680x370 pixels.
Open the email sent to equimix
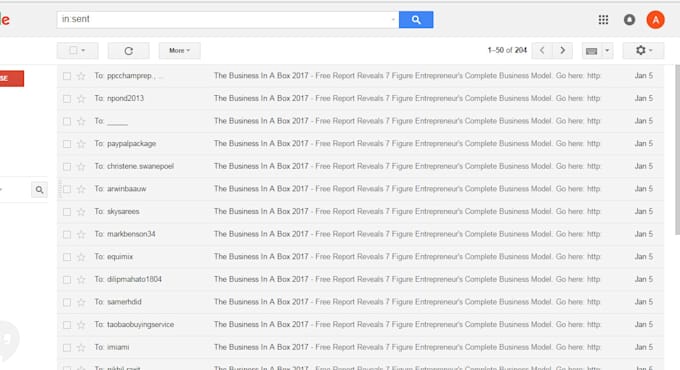(360, 257)
